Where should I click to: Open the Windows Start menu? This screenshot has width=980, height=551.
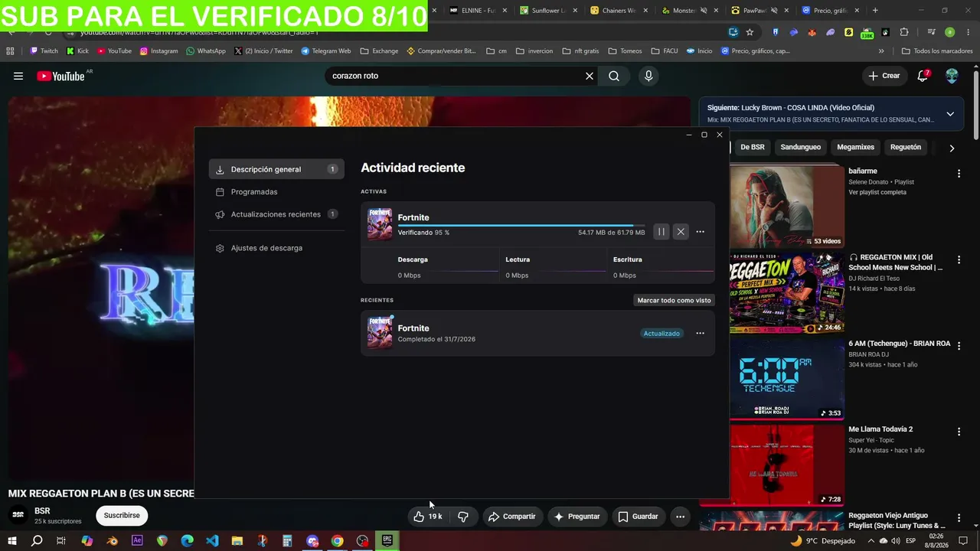tap(11, 541)
